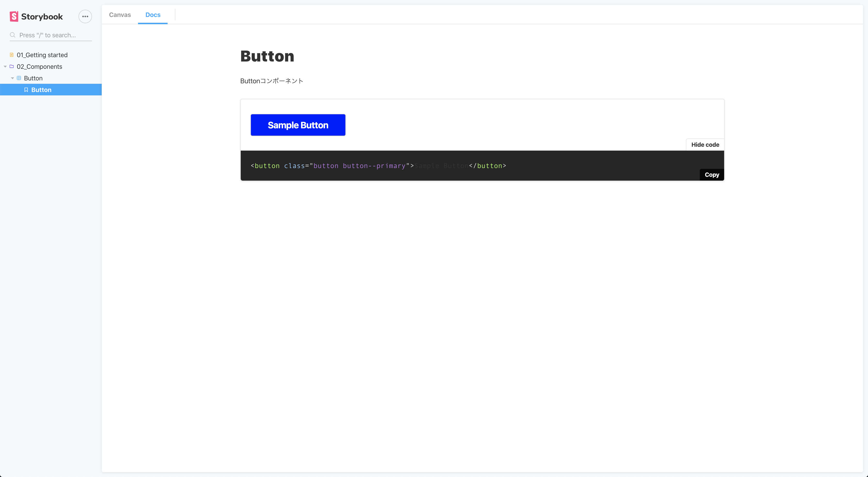Switch to the Docs tab
Viewport: 868px width, 477px height.
click(x=153, y=15)
